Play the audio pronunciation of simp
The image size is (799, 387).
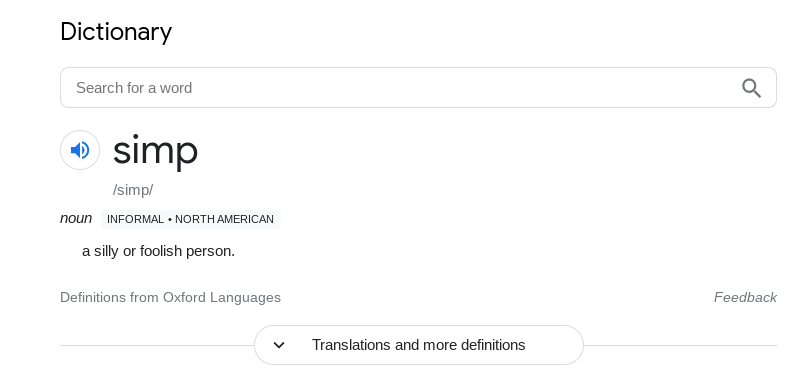tap(80, 150)
